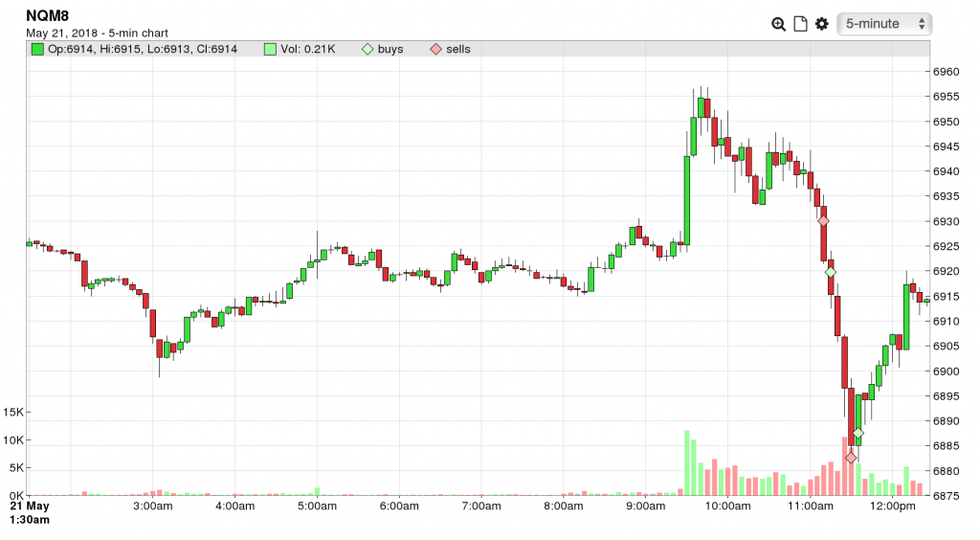Click the sell marker near 6882

pos(851,458)
